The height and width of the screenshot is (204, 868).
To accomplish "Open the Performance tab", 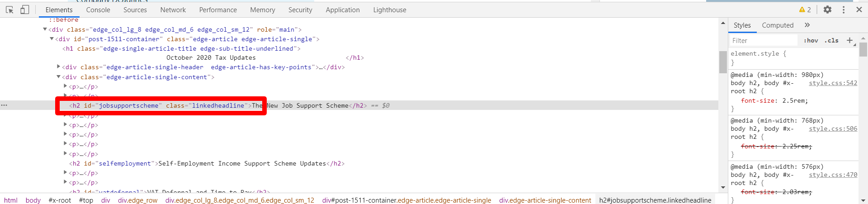I will [218, 9].
